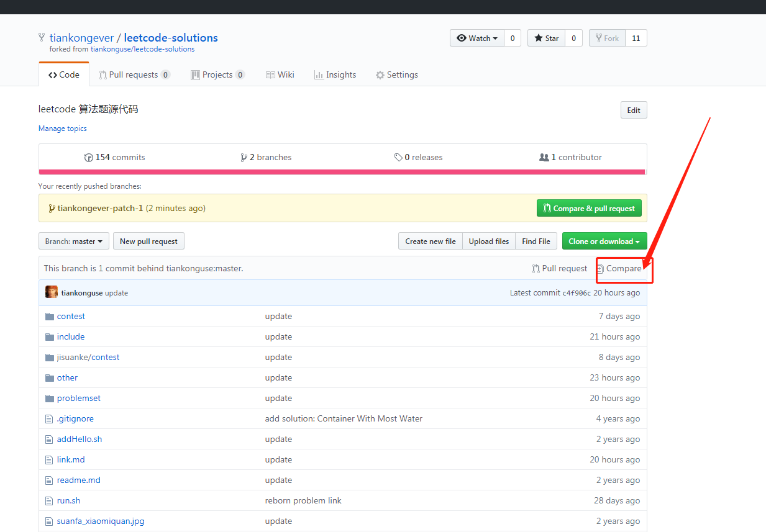Open commit hash c4f906c

pos(577,293)
